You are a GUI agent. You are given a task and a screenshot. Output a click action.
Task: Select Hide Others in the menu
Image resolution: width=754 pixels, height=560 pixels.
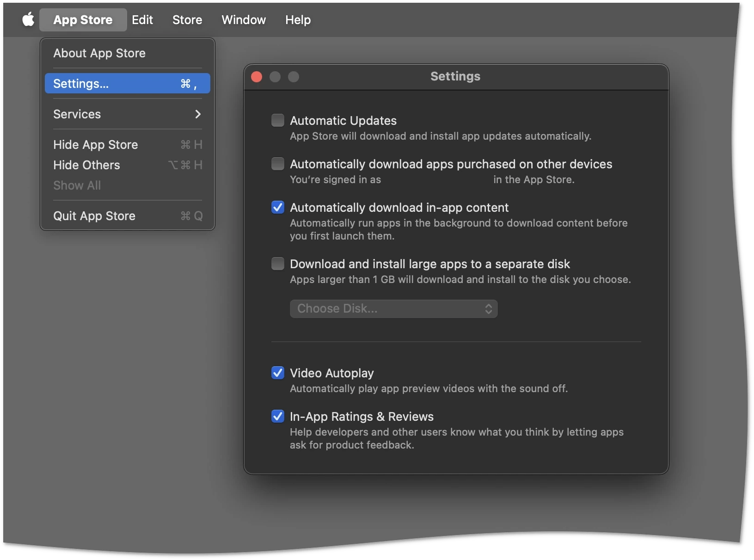pyautogui.click(x=128, y=165)
